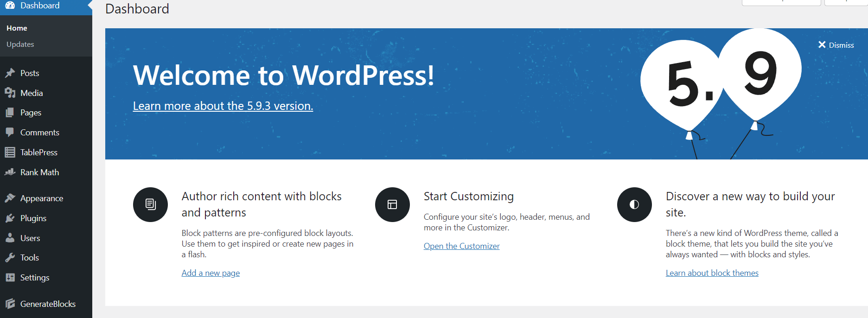Follow 'Learn more about the 5.9.3 version' link
This screenshot has width=868, height=318.
tap(223, 106)
